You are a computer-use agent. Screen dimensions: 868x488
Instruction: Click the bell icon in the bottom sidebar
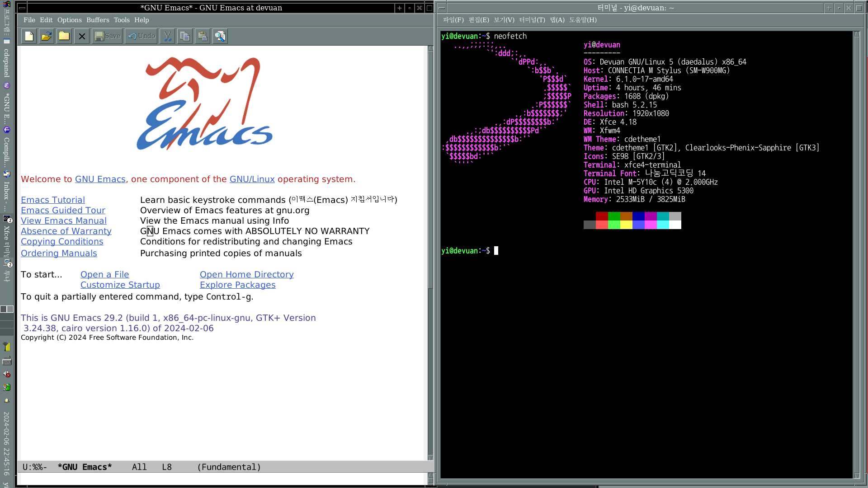pos(6,401)
